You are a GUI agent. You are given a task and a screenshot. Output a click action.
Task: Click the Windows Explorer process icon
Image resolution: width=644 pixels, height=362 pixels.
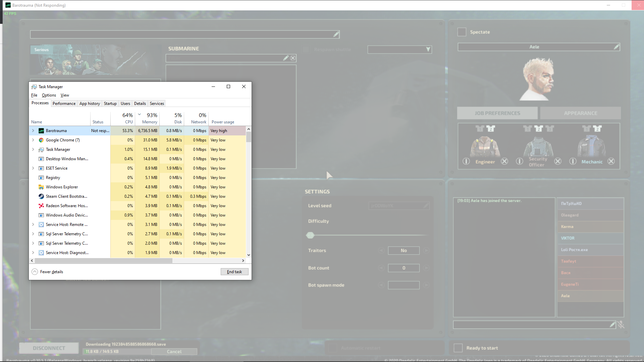(x=41, y=187)
